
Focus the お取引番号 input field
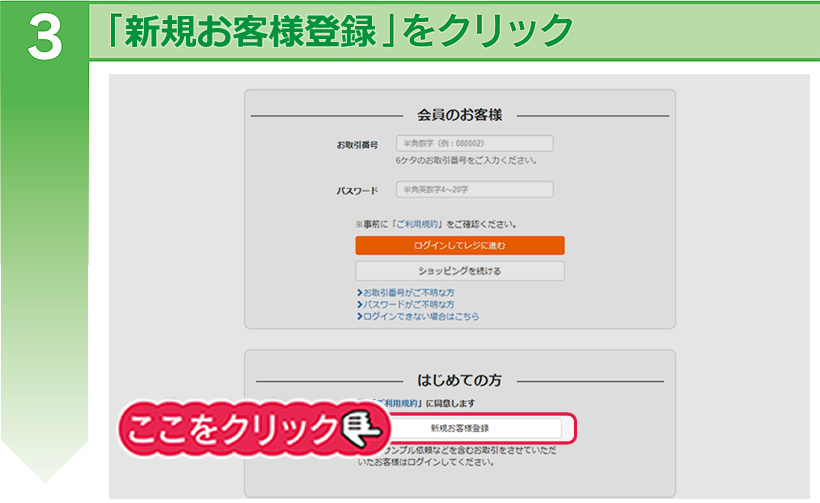click(474, 143)
